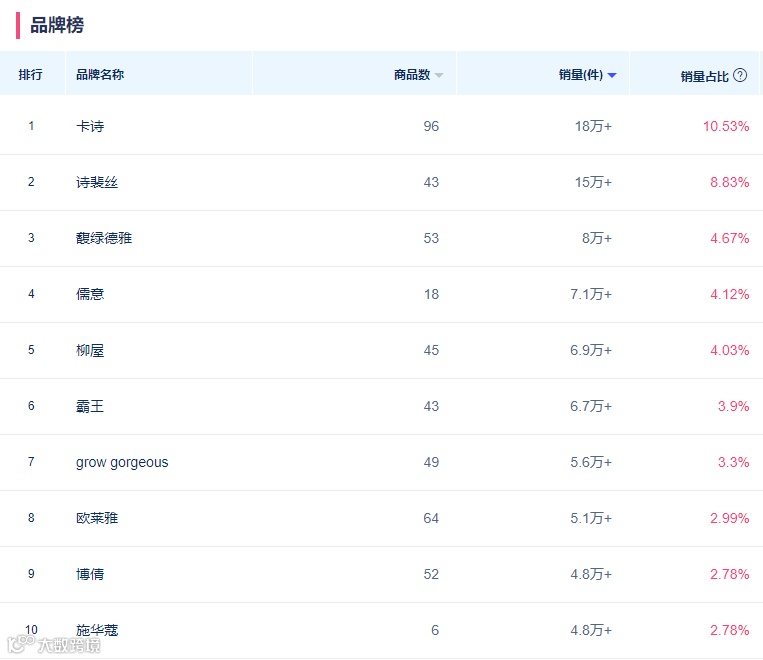Open brand 儒意 in rank 4

(x=90, y=294)
